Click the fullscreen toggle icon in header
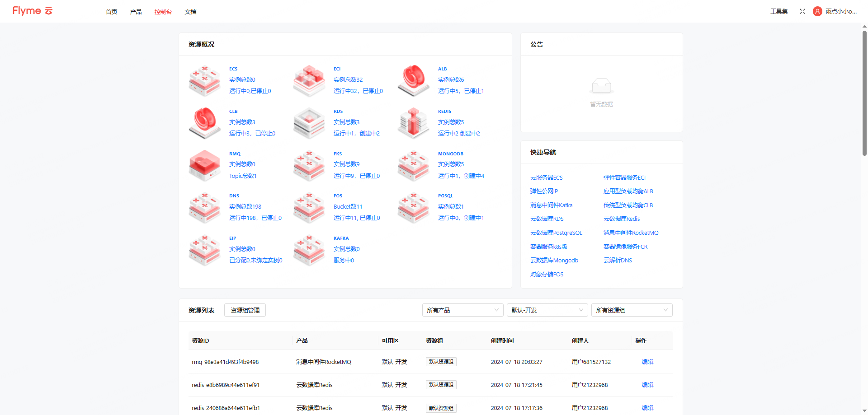The image size is (868, 415). [x=802, y=11]
